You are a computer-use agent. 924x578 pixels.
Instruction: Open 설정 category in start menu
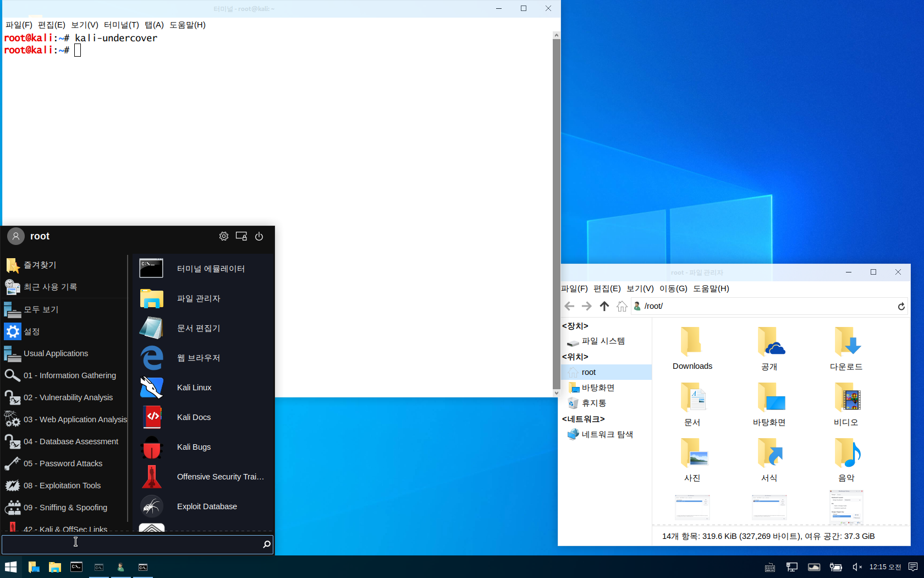pos(64,331)
